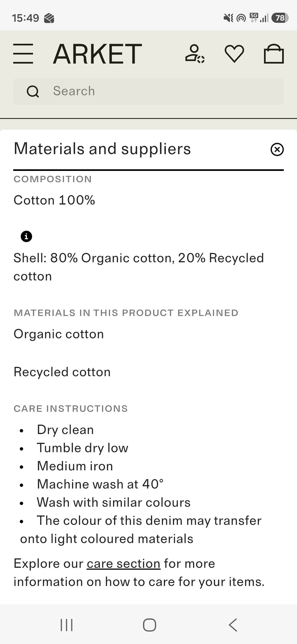Tap the ARKET logo
The height and width of the screenshot is (644, 297).
pyautogui.click(x=97, y=54)
